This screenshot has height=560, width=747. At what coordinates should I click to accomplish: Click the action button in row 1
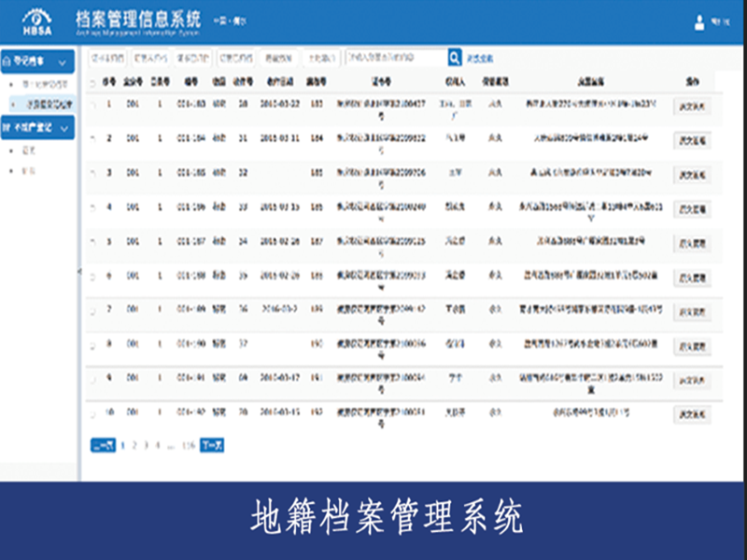[692, 106]
